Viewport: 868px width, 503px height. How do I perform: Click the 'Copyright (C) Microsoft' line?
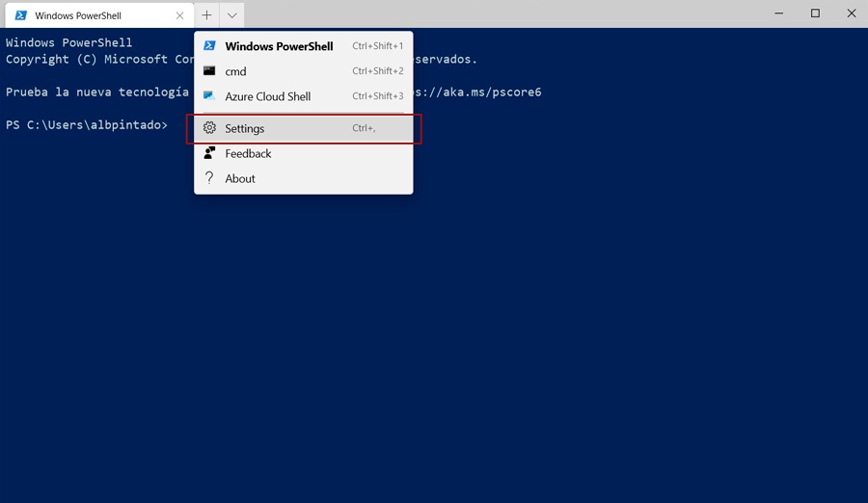(x=99, y=59)
